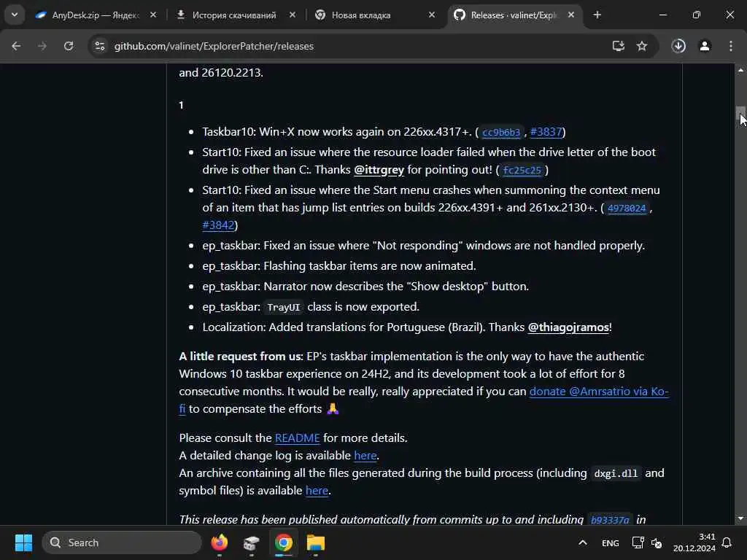Image resolution: width=747 pixels, height=560 pixels.
Task: Open the tab search dropdown arrow
Action: click(15, 15)
